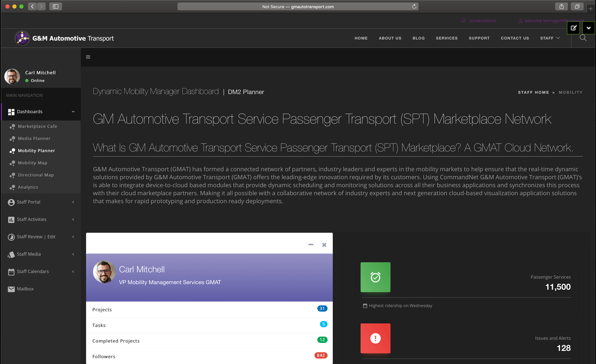
Task: Select Mobility Map in the sidebar
Action: 32,163
